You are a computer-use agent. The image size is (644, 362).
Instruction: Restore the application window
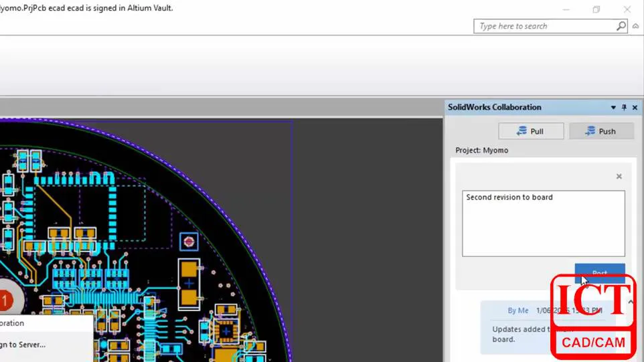coord(596,9)
